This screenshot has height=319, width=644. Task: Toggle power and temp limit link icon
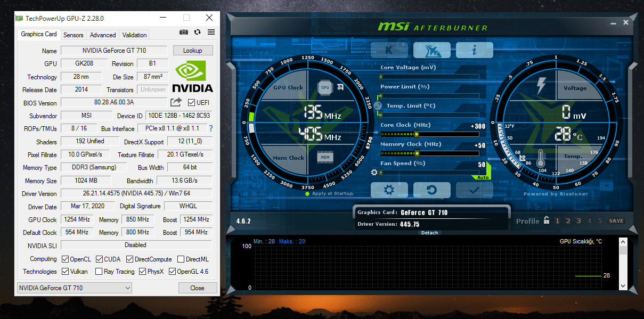point(378,105)
